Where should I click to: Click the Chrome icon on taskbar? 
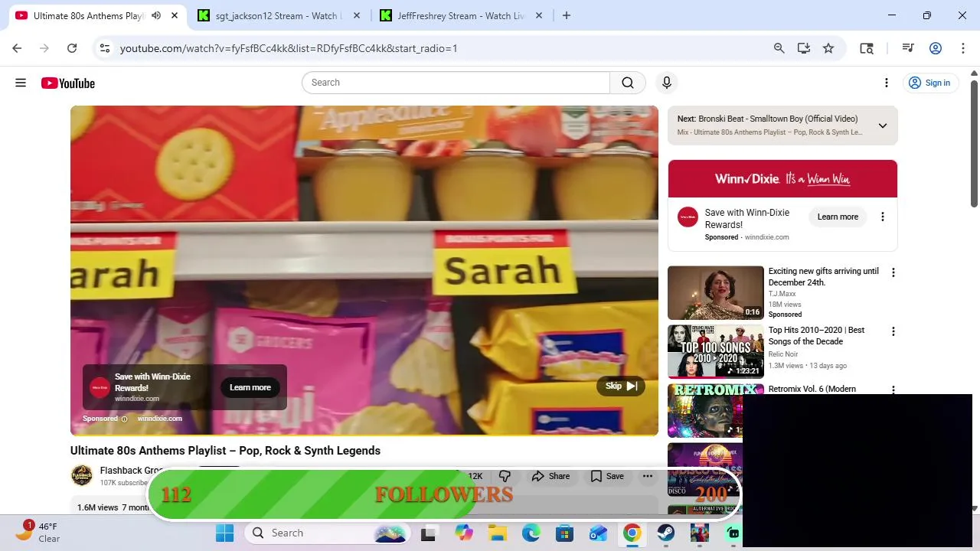(632, 533)
